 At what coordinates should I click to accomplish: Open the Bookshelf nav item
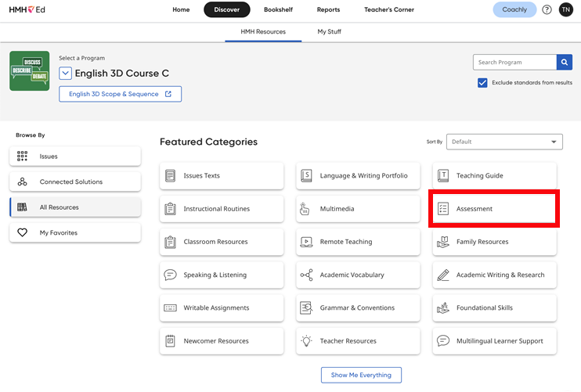click(278, 9)
